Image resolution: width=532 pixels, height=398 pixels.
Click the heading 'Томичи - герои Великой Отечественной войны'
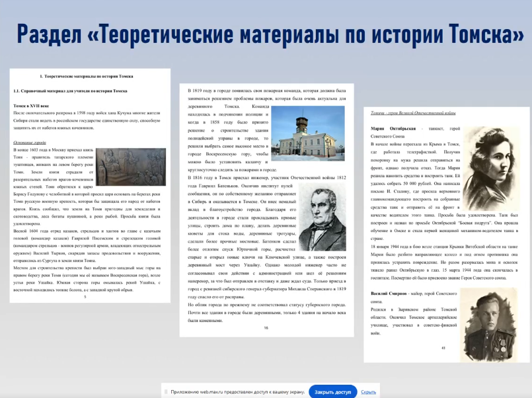coord(413,113)
